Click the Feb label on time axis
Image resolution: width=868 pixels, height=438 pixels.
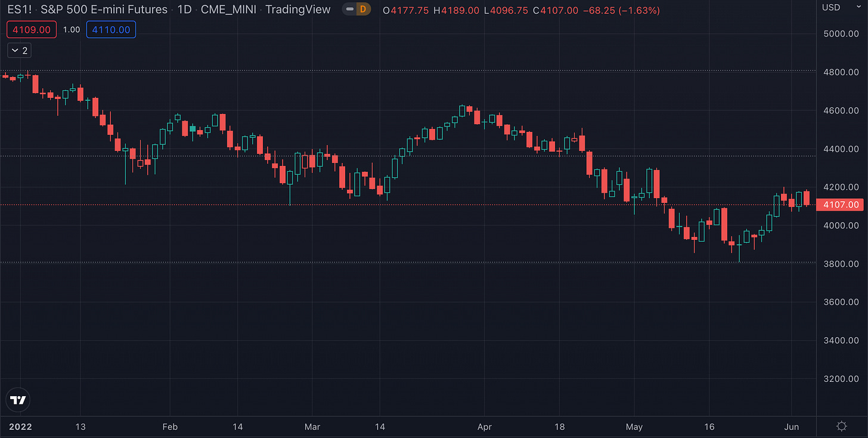click(x=170, y=427)
